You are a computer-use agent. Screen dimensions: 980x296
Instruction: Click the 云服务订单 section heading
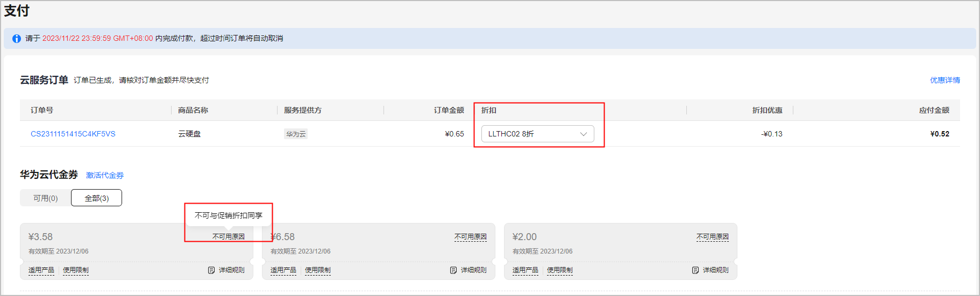pyautogui.click(x=44, y=80)
